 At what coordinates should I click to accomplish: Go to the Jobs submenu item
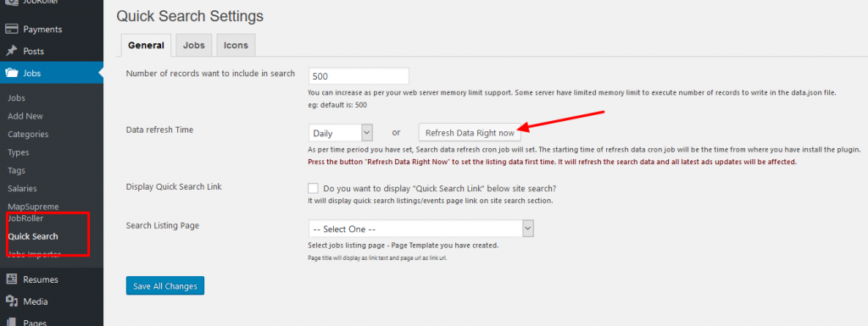tap(17, 98)
